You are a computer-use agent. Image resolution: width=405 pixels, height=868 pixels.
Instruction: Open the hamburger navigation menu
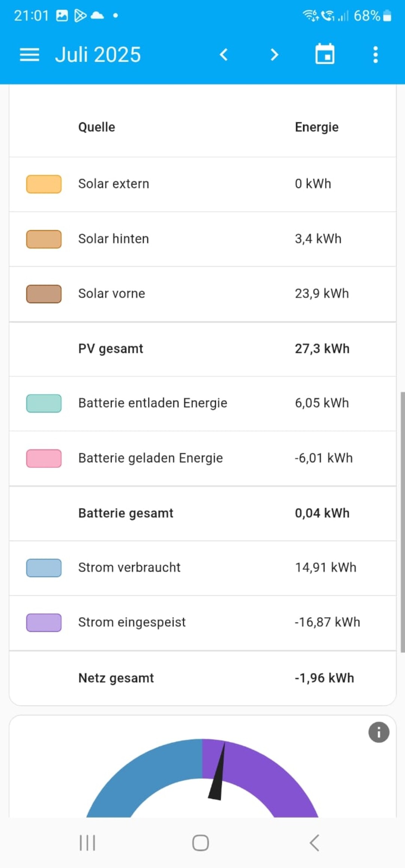(x=29, y=55)
